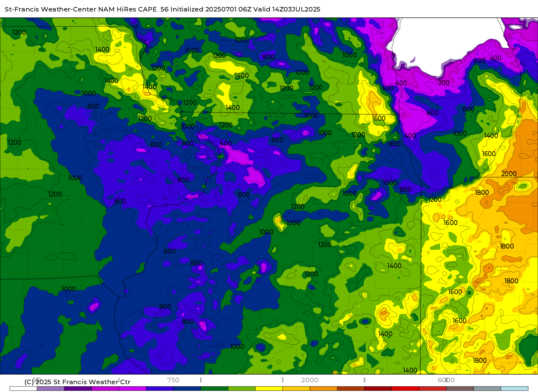The height and width of the screenshot is (392, 538).
Task: Choose the light green legend swatch
Action: [x=242, y=389]
